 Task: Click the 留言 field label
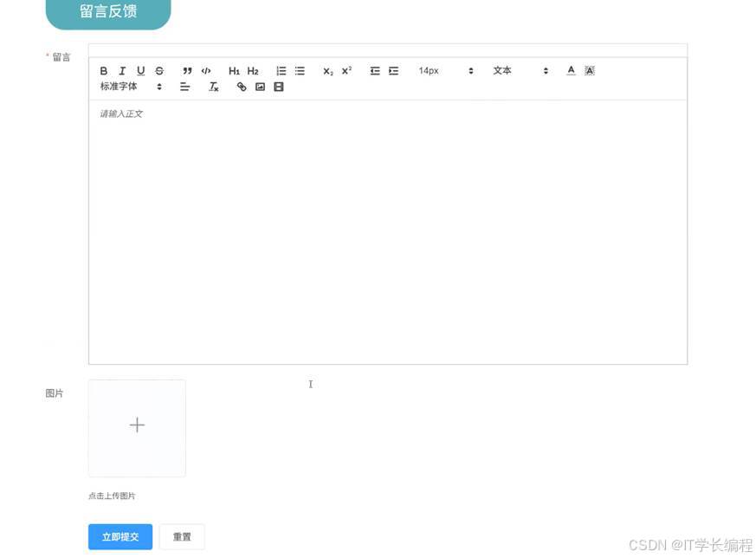(61, 57)
